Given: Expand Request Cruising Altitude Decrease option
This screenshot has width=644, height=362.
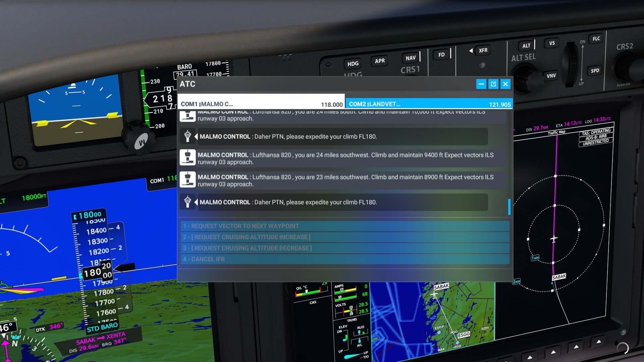Looking at the screenshot, I should click(x=344, y=248).
